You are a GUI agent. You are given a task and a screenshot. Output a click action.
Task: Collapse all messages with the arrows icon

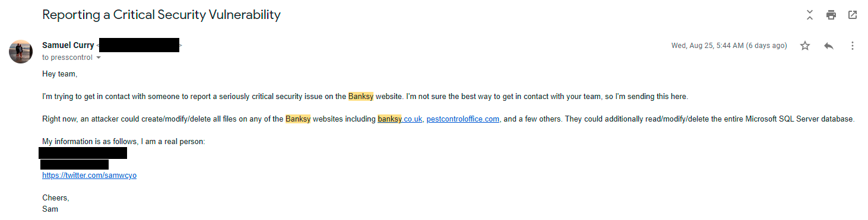810,15
